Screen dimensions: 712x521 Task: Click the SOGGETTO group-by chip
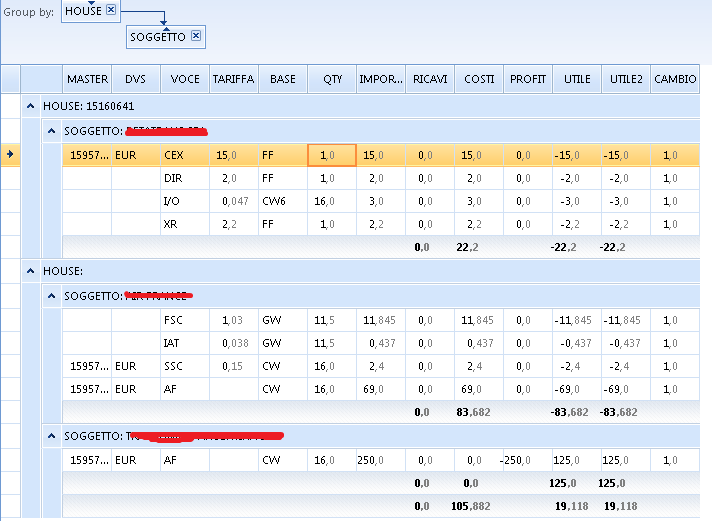click(x=166, y=37)
